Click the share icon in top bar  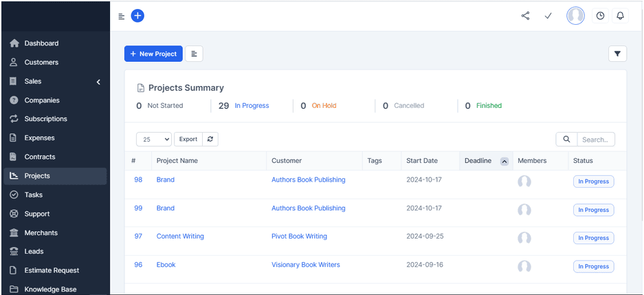tap(525, 16)
